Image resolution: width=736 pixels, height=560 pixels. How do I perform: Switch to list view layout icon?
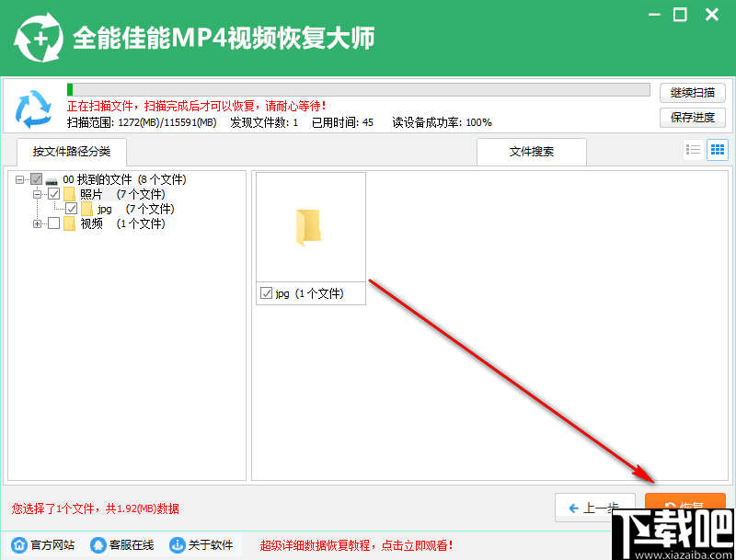(694, 150)
